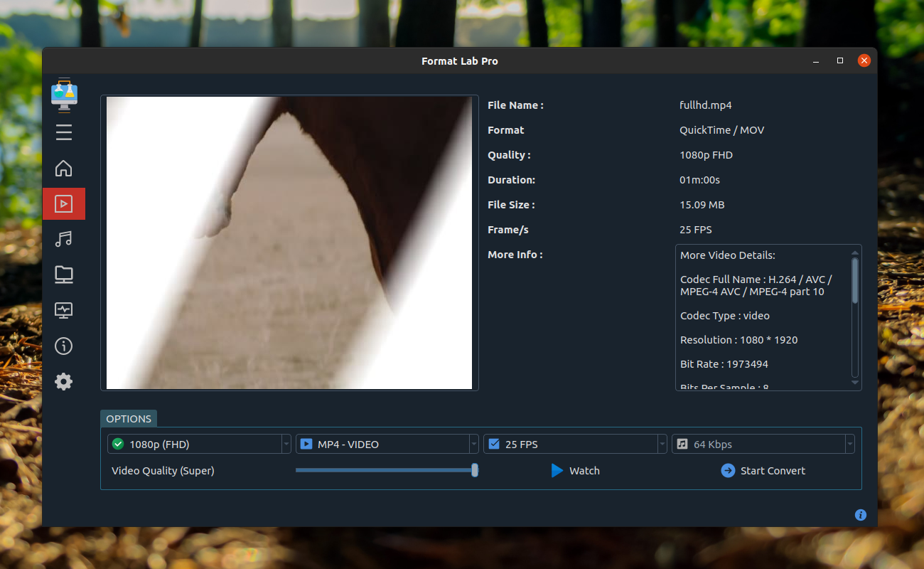The width and height of the screenshot is (924, 569).
Task: Toggle the green check on 1080p (FHD)
Action: [x=117, y=443]
